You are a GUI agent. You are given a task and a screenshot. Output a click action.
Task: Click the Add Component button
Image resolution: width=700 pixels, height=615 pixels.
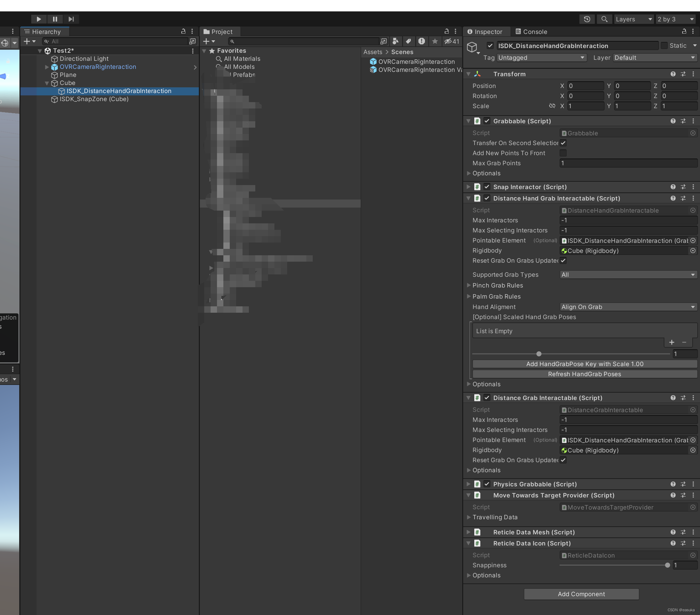pos(581,594)
